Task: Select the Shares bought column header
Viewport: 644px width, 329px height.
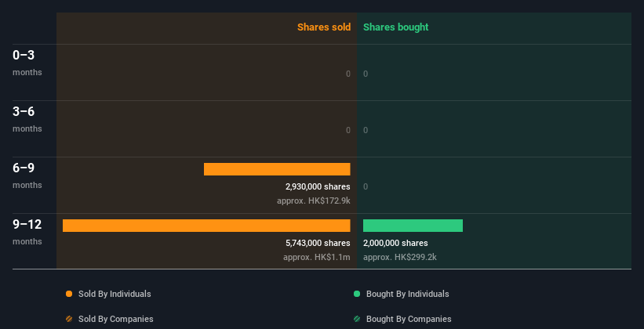Action: pyautogui.click(x=396, y=27)
